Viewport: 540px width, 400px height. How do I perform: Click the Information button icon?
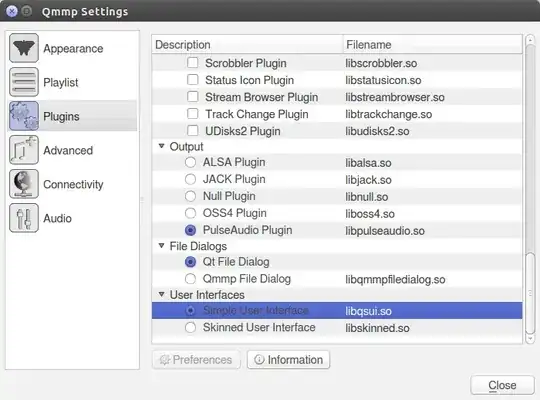[259, 360]
